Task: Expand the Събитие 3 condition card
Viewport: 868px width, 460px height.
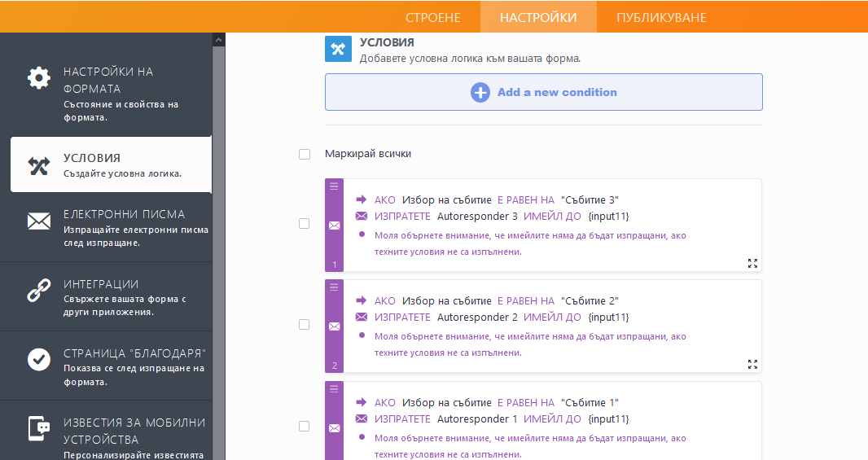Action: (x=752, y=263)
